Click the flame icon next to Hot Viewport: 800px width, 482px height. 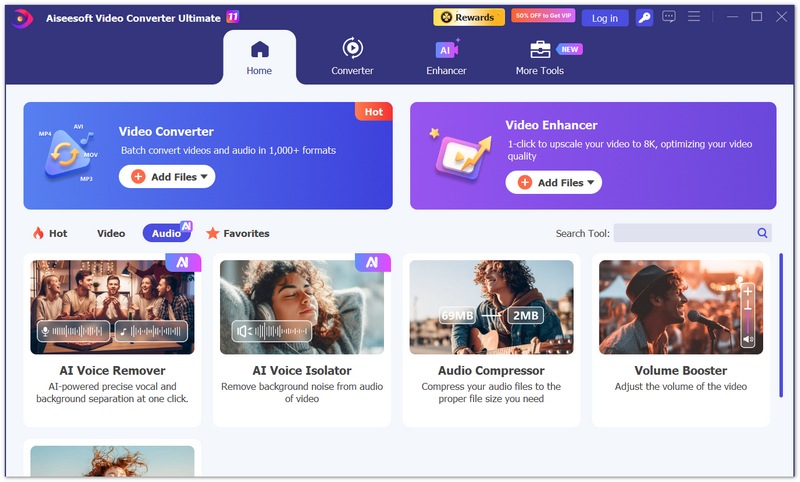pyautogui.click(x=38, y=234)
